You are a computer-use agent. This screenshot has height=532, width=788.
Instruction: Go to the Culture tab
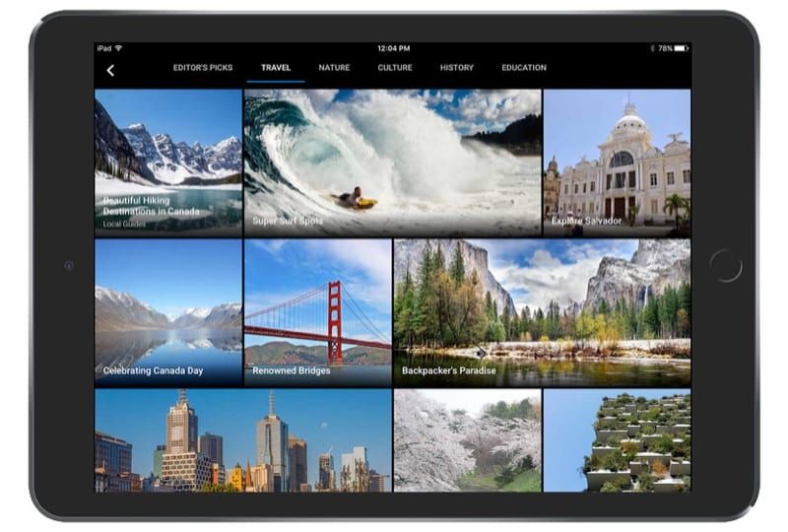395,68
